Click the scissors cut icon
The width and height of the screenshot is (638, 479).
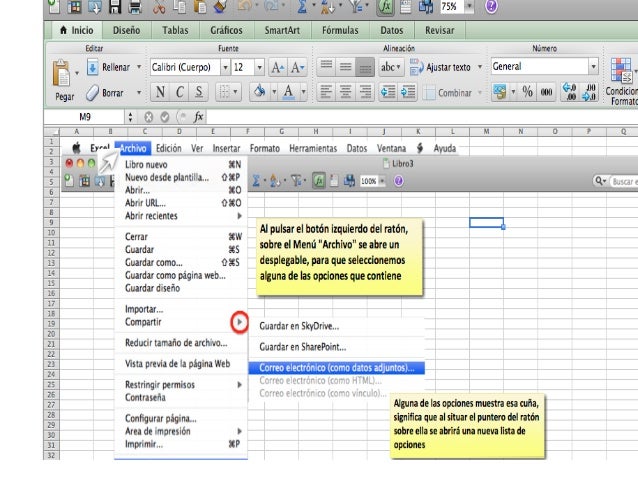[159, 6]
